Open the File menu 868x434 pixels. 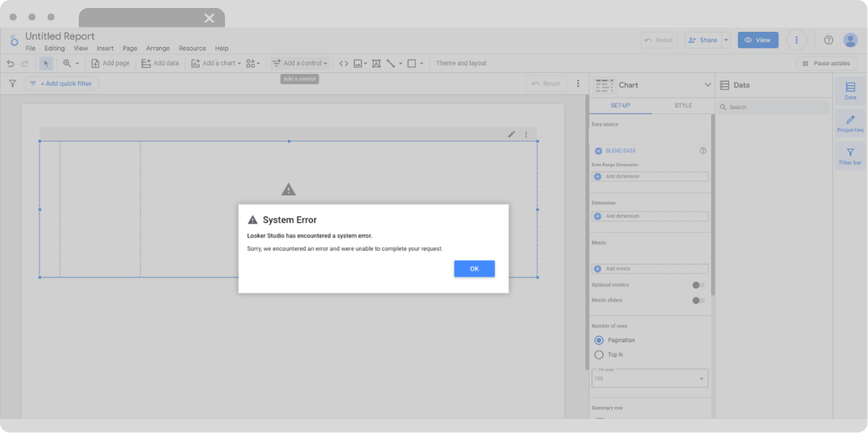(x=30, y=48)
